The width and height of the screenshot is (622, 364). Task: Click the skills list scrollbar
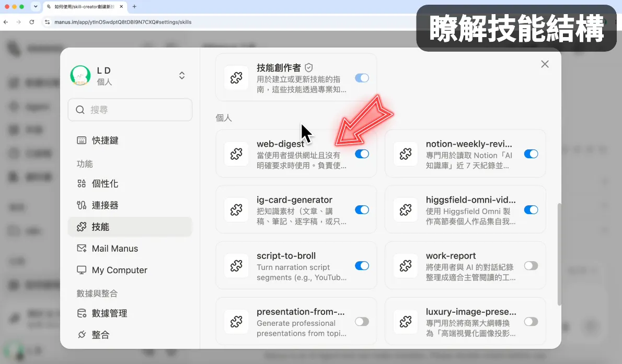559,254
